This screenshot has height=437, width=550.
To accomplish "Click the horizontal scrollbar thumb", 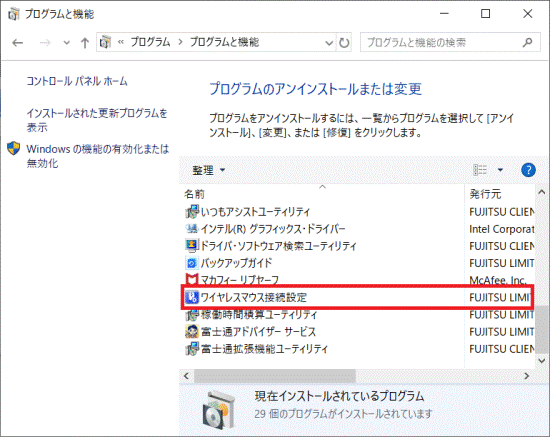I will (275, 376).
